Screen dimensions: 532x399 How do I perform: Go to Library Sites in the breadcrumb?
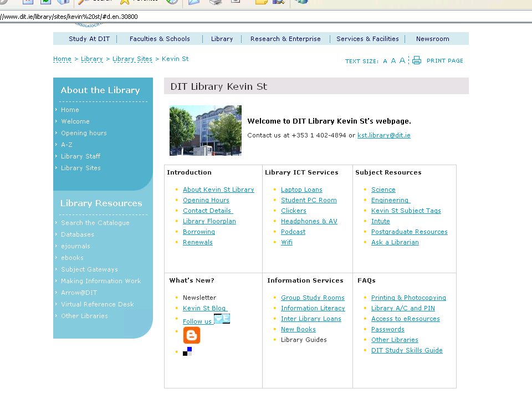132,59
